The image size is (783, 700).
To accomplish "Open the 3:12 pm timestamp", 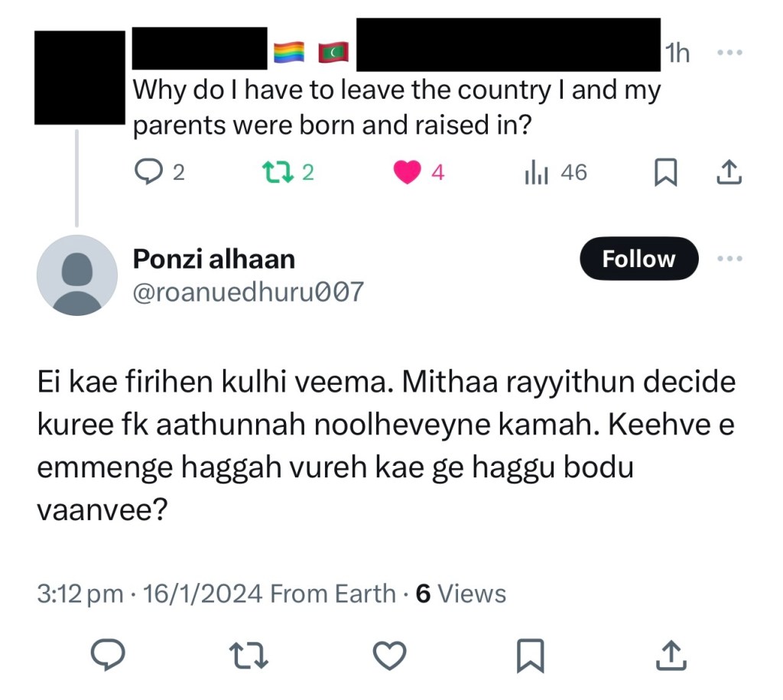I will tap(80, 594).
